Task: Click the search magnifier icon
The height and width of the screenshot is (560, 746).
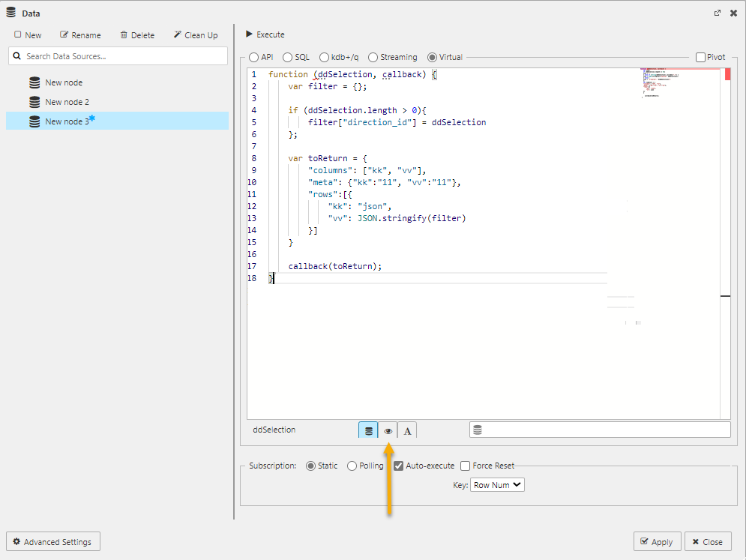Action: click(x=17, y=55)
